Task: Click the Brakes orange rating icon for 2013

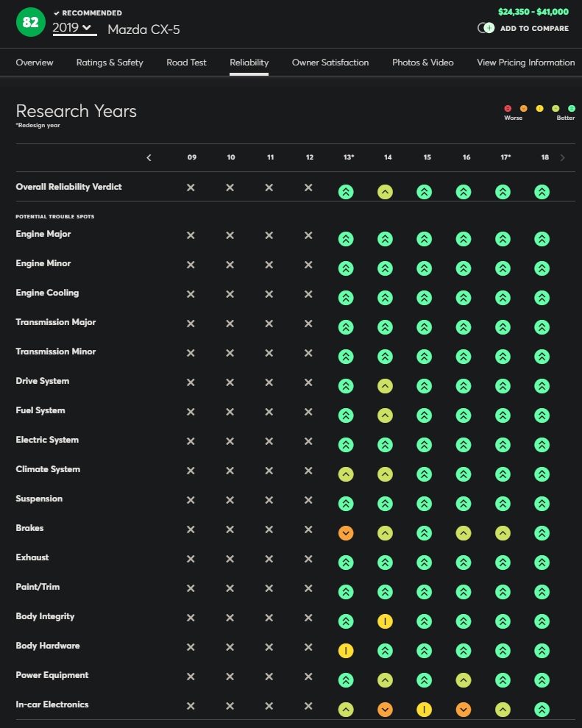Action: coord(346,533)
